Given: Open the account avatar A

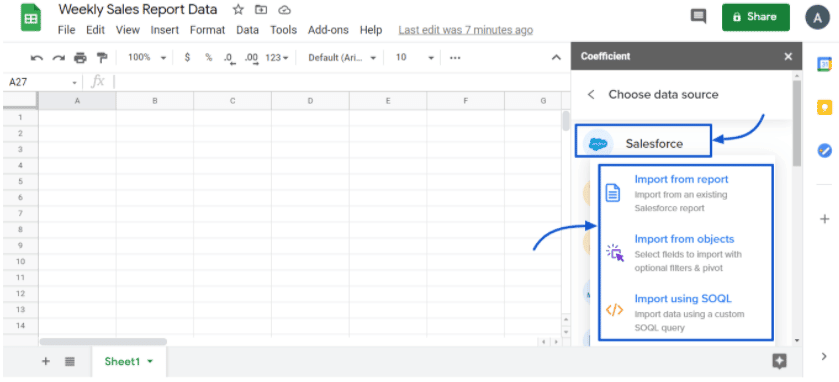Looking at the screenshot, I should click(x=817, y=17).
